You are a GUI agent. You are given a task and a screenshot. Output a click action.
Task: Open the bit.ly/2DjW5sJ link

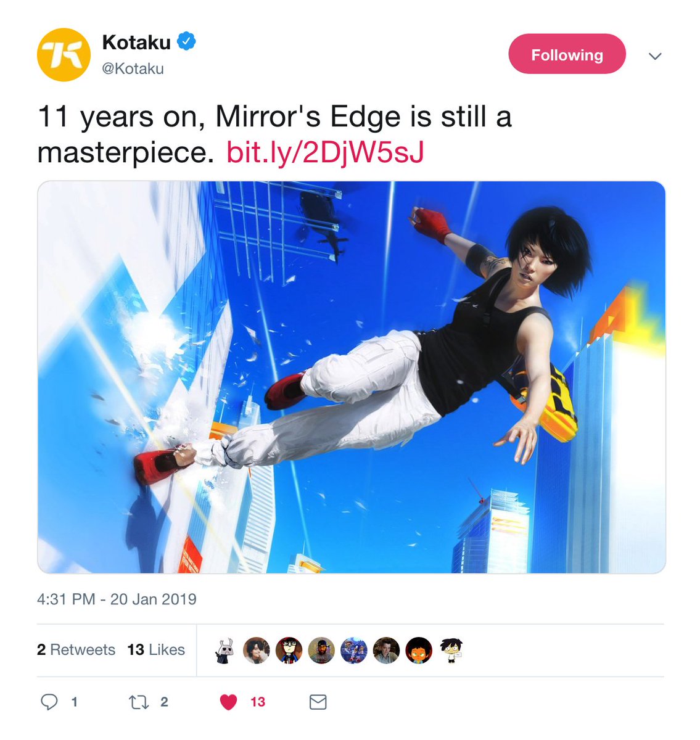point(325,152)
